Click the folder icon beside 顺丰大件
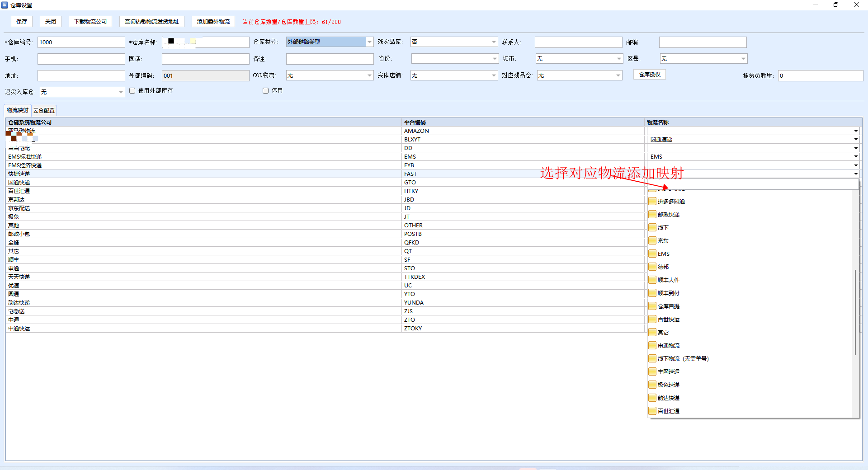Screen dimensions: 868x470 coord(652,280)
